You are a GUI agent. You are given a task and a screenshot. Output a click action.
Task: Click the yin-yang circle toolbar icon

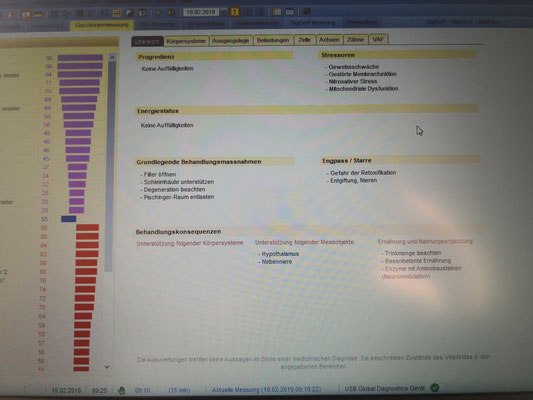coord(130,13)
